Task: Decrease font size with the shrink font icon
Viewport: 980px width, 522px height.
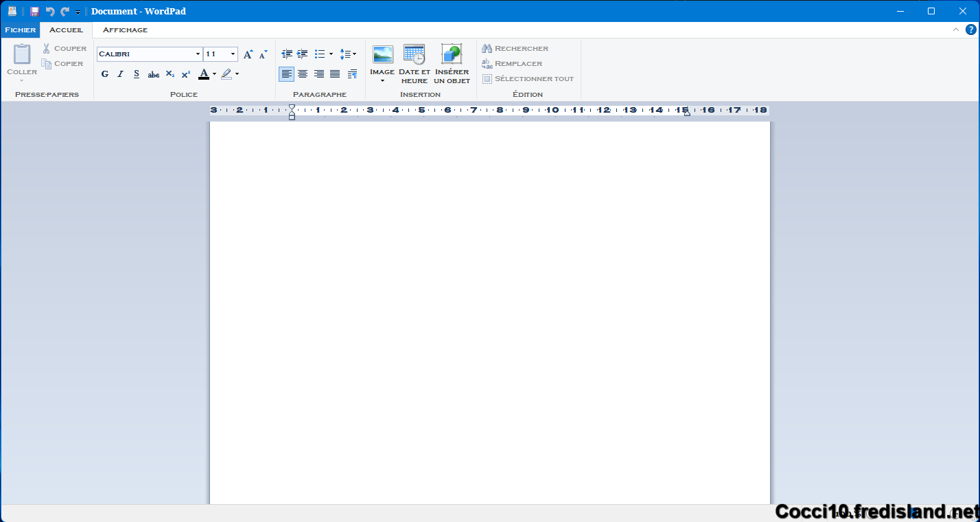Action: 264,54
